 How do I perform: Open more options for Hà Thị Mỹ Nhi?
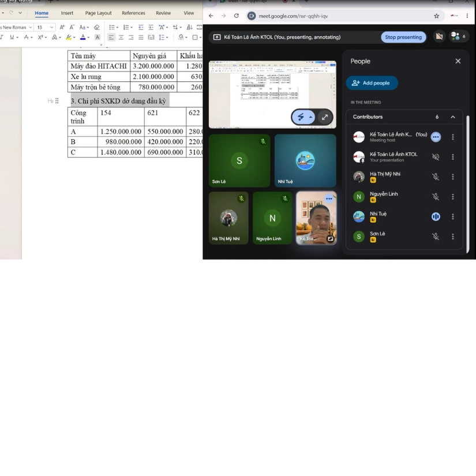(x=453, y=177)
